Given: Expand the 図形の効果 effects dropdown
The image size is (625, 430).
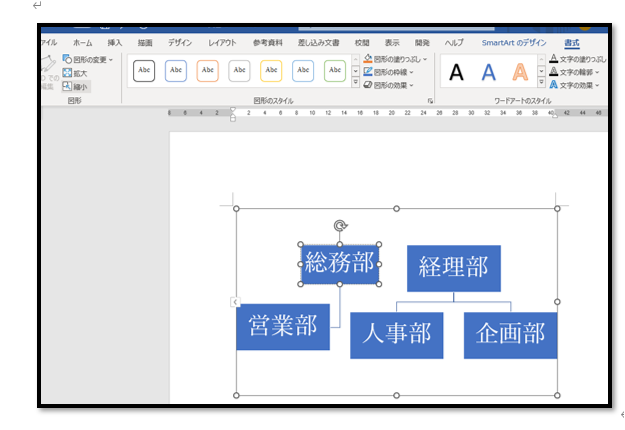Looking at the screenshot, I should coord(394,85).
